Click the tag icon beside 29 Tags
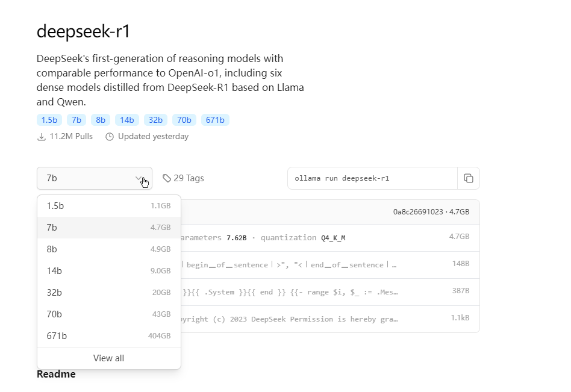The image size is (571, 392). point(167,178)
